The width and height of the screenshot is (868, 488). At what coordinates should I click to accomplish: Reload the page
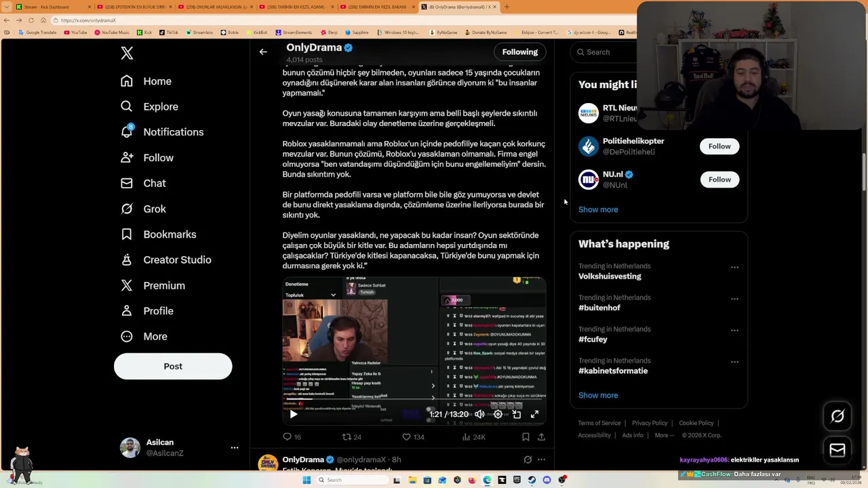[31, 20]
